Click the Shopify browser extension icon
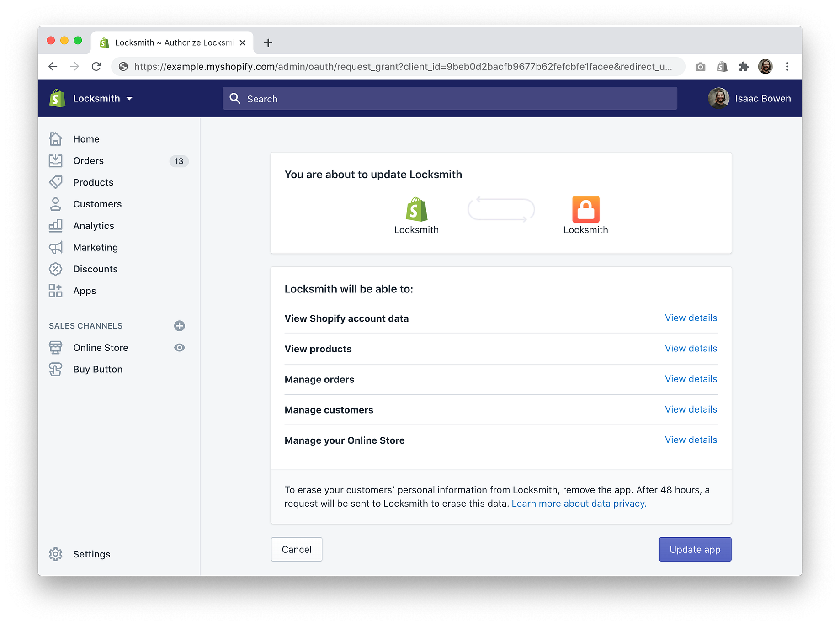 pyautogui.click(x=722, y=67)
